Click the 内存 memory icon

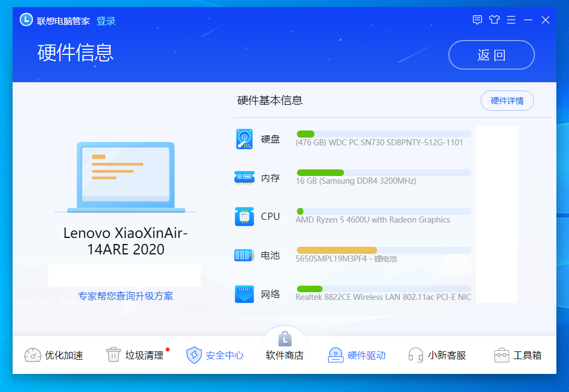point(244,178)
